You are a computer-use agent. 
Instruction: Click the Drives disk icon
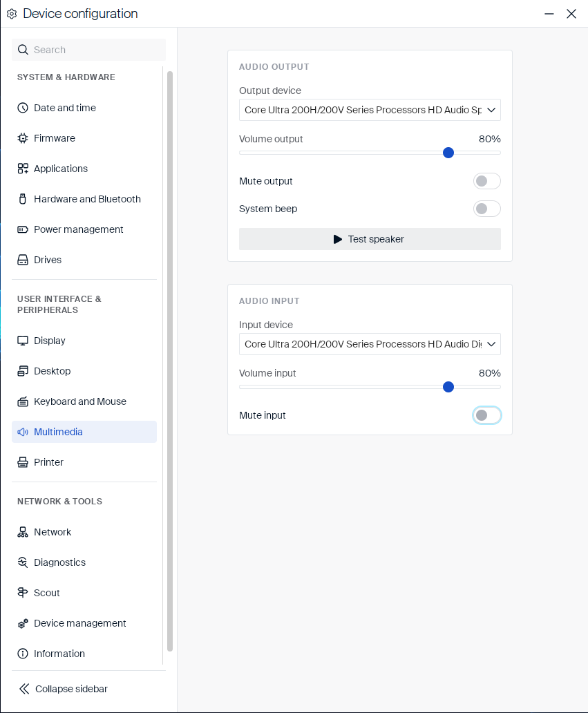pyautogui.click(x=23, y=260)
